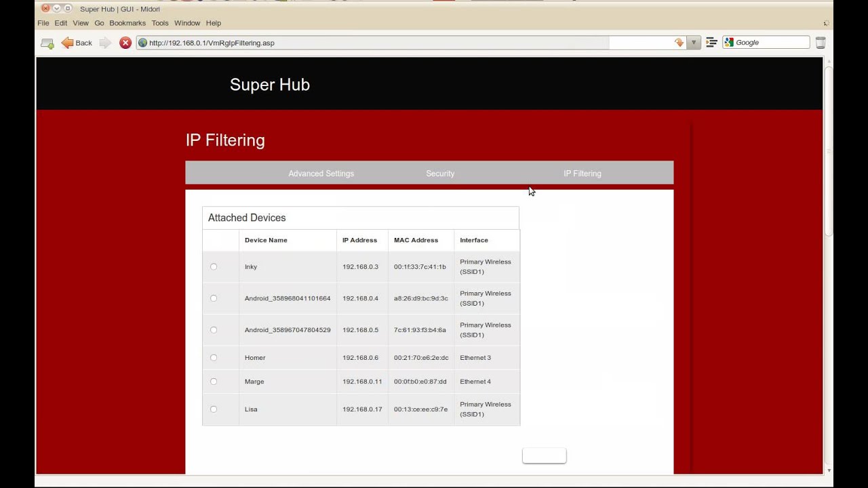Go to the Security breadcrumb link

pyautogui.click(x=440, y=174)
